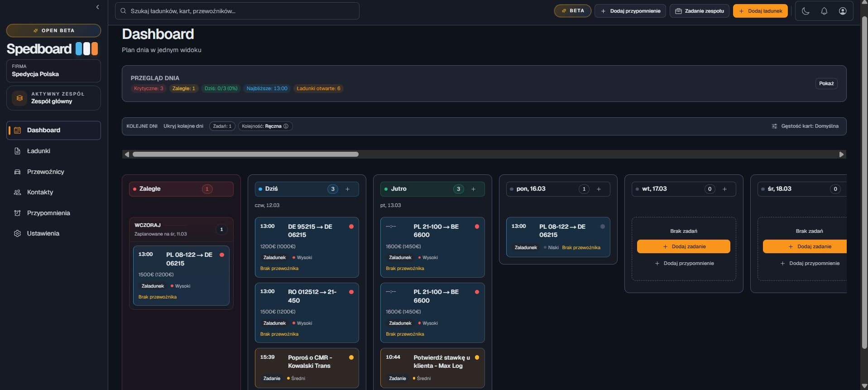Click the Jutro column header
Image resolution: width=868 pixels, height=390 pixels.
pos(432,189)
